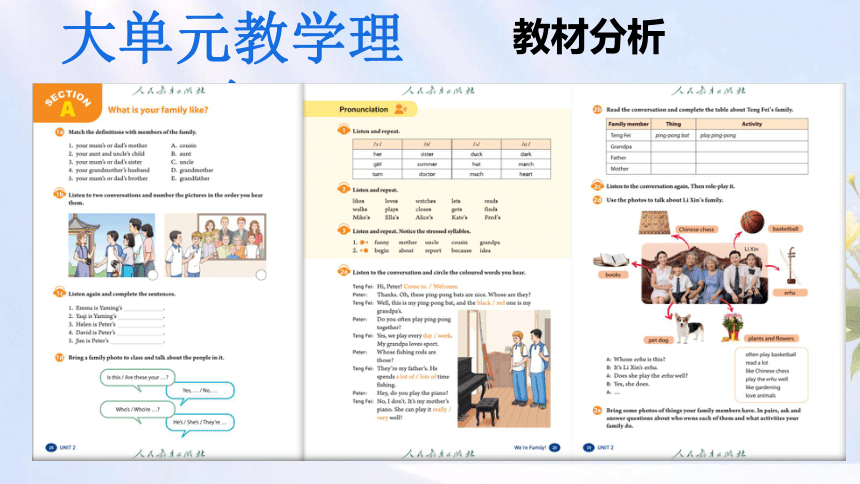Click the 1a activity number marker
Image resolution: width=860 pixels, height=484 pixels.
pyautogui.click(x=59, y=132)
